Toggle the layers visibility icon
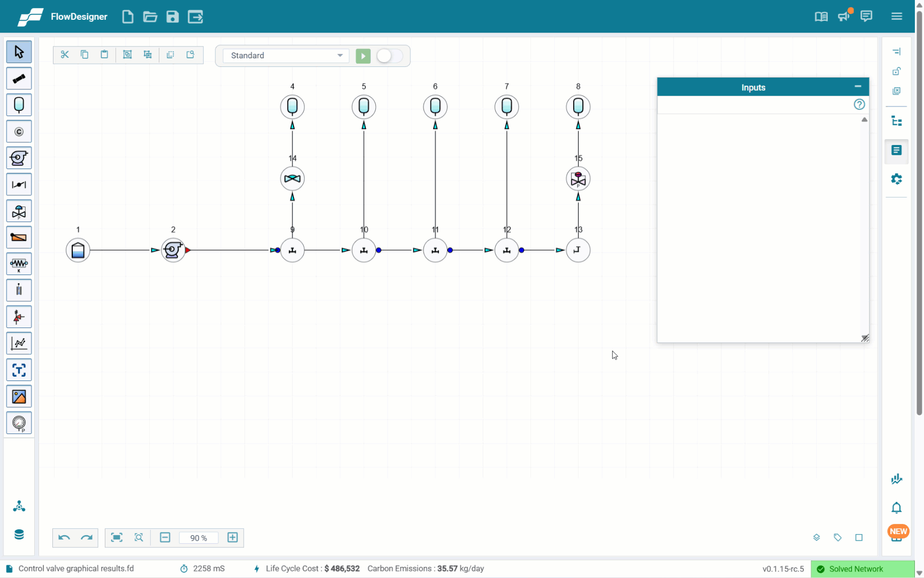This screenshot has width=924, height=578. (x=816, y=537)
